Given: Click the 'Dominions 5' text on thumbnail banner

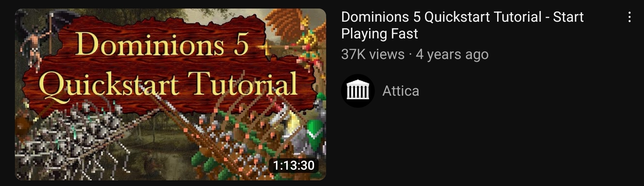Looking at the screenshot, I should [x=162, y=45].
